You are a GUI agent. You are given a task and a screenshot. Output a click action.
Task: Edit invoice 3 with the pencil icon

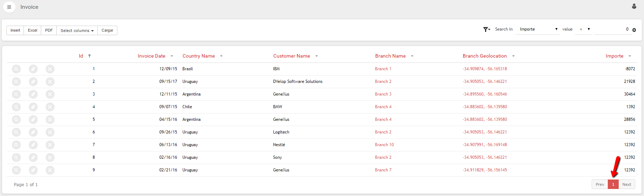coord(33,94)
